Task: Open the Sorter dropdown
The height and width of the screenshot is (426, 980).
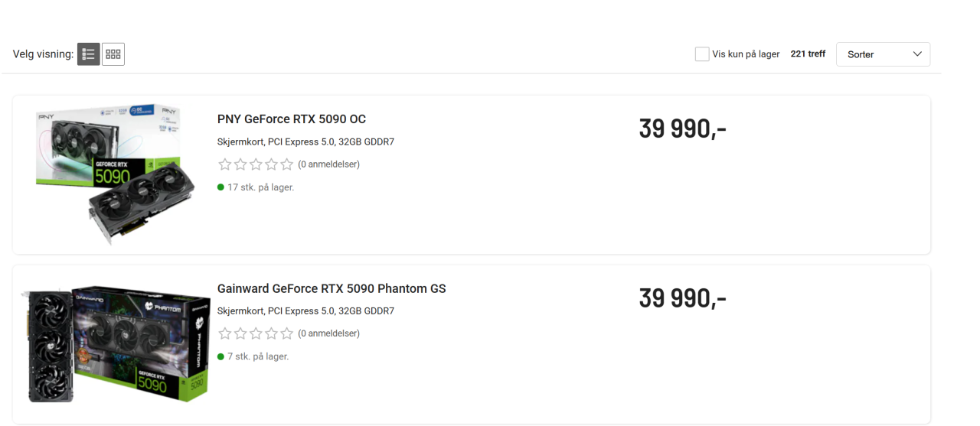Action: (883, 54)
